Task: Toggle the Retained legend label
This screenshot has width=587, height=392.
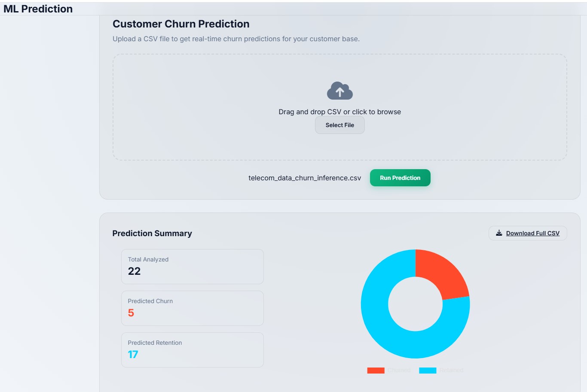Action: [451, 370]
